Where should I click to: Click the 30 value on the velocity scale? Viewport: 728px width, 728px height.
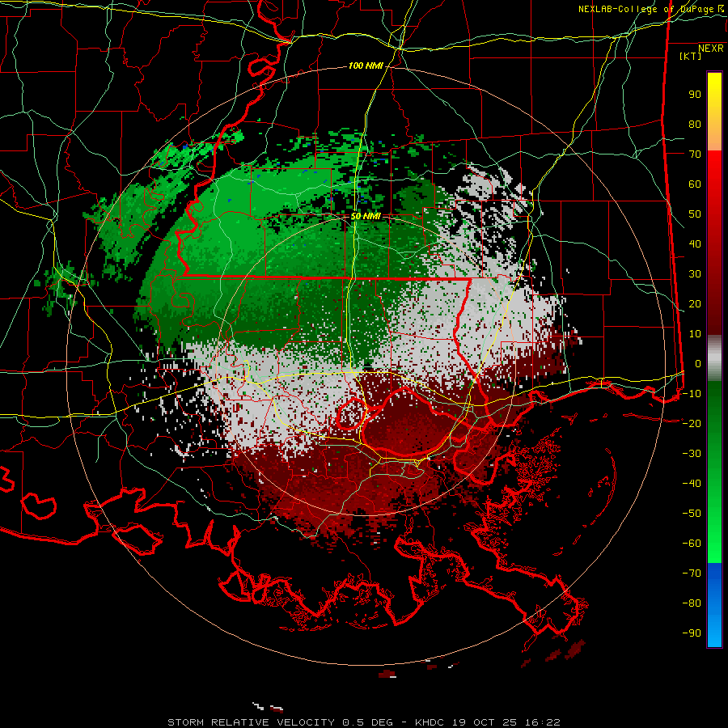[x=695, y=274]
